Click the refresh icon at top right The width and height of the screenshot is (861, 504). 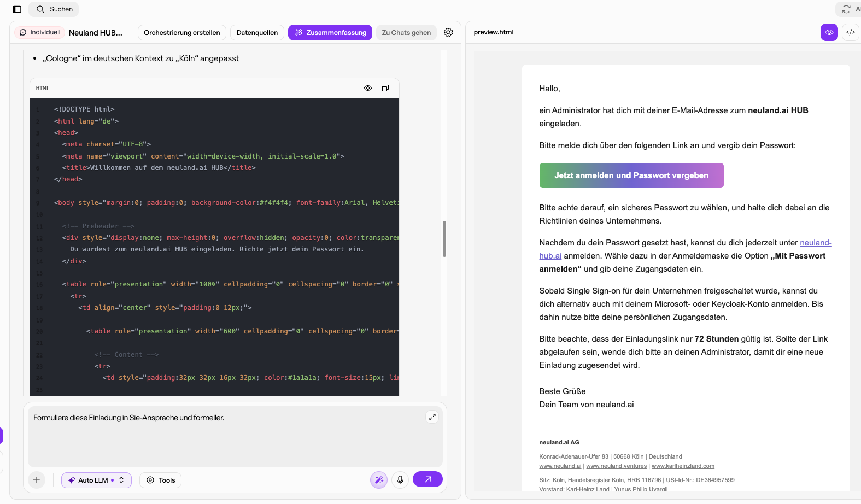[x=846, y=9]
